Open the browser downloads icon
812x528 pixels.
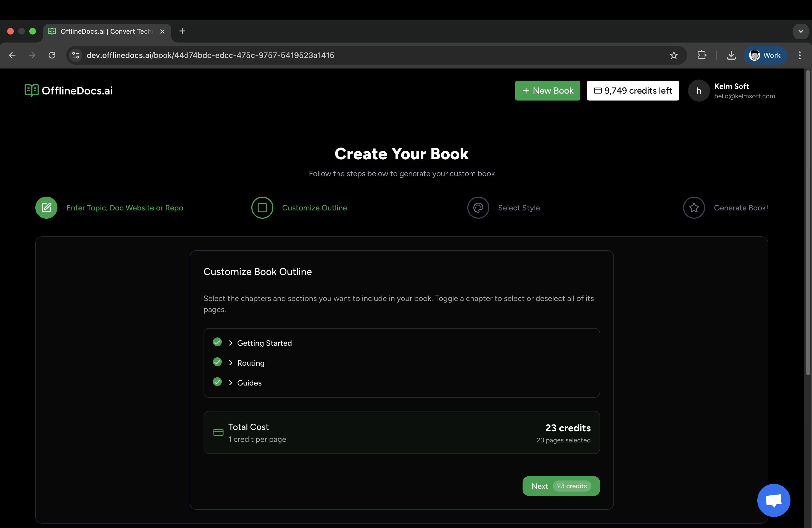click(x=731, y=55)
